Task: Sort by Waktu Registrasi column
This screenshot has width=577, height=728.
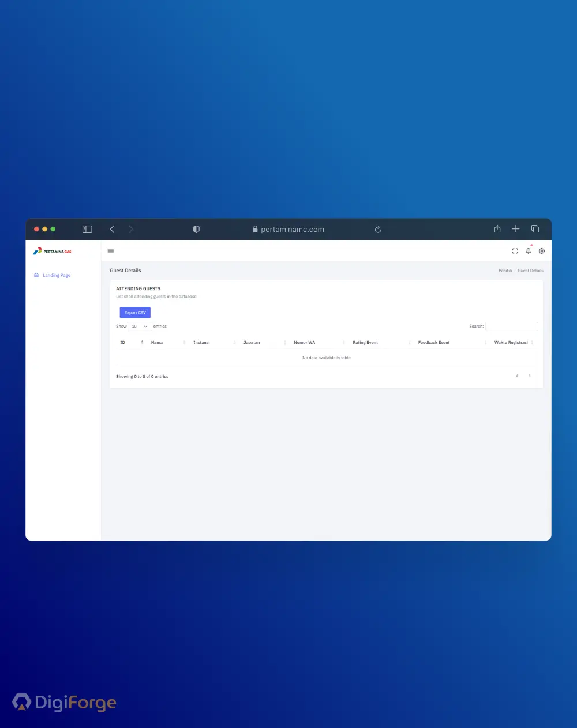Action: (x=511, y=343)
